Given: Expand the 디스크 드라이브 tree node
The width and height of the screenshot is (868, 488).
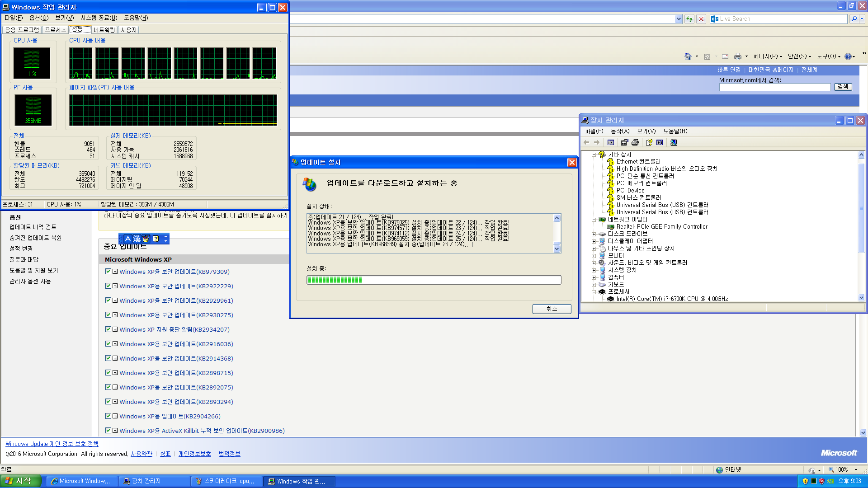Looking at the screenshot, I should click(594, 234).
